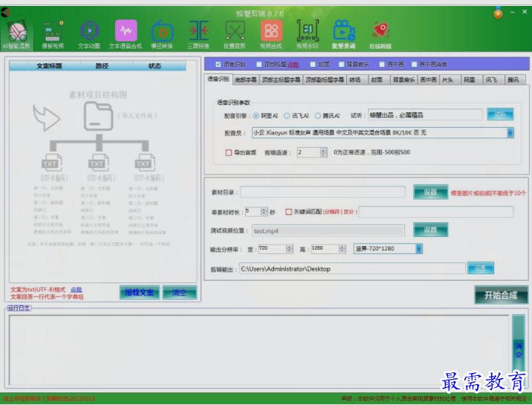The image size is (532, 405).
Task: Open the 批量集锦 tool
Action: pos(344,35)
